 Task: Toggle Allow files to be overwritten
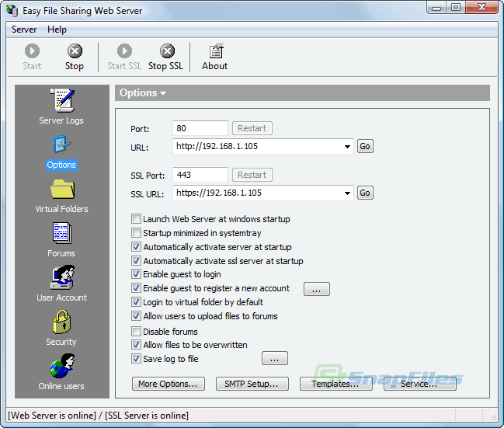point(136,345)
